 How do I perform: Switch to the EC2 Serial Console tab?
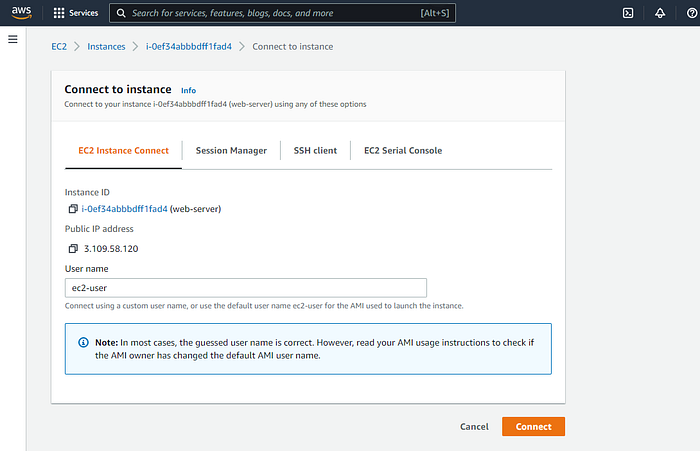[x=403, y=150]
